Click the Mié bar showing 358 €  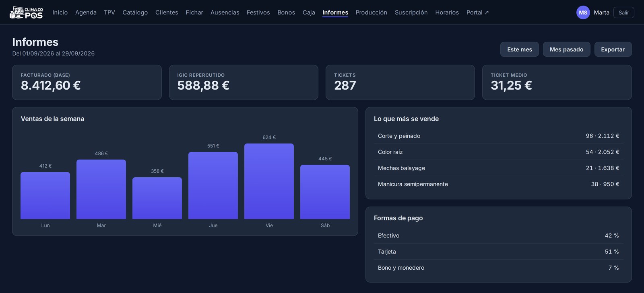pyautogui.click(x=157, y=198)
